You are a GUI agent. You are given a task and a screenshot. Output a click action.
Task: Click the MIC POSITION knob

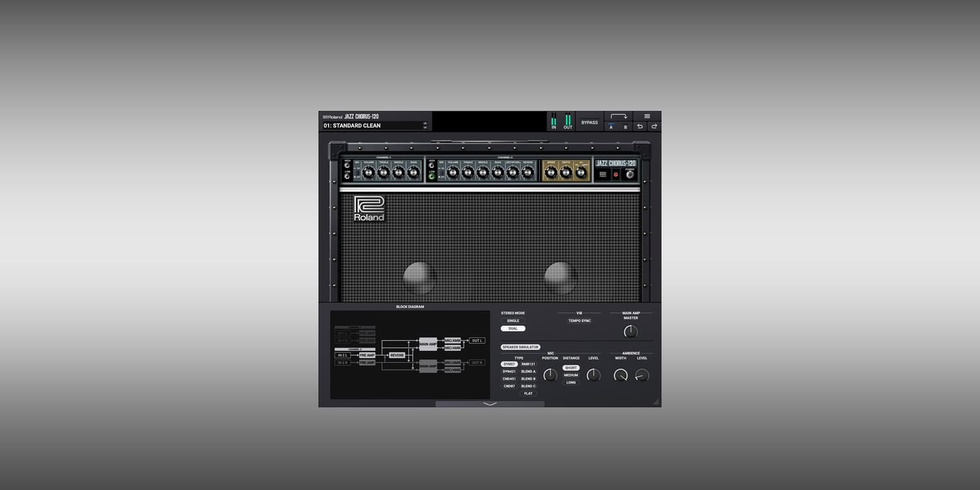pyautogui.click(x=550, y=375)
